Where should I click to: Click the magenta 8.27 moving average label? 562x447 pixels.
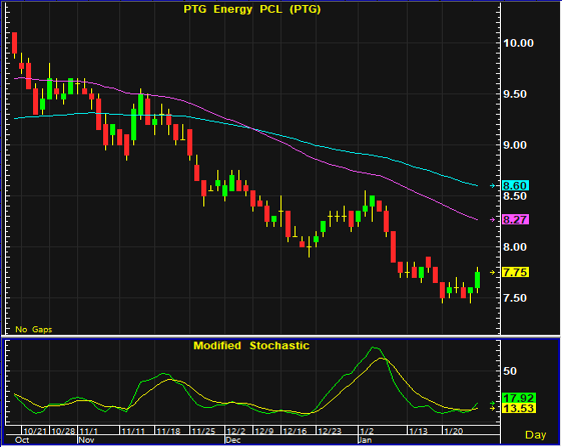pyautogui.click(x=515, y=219)
